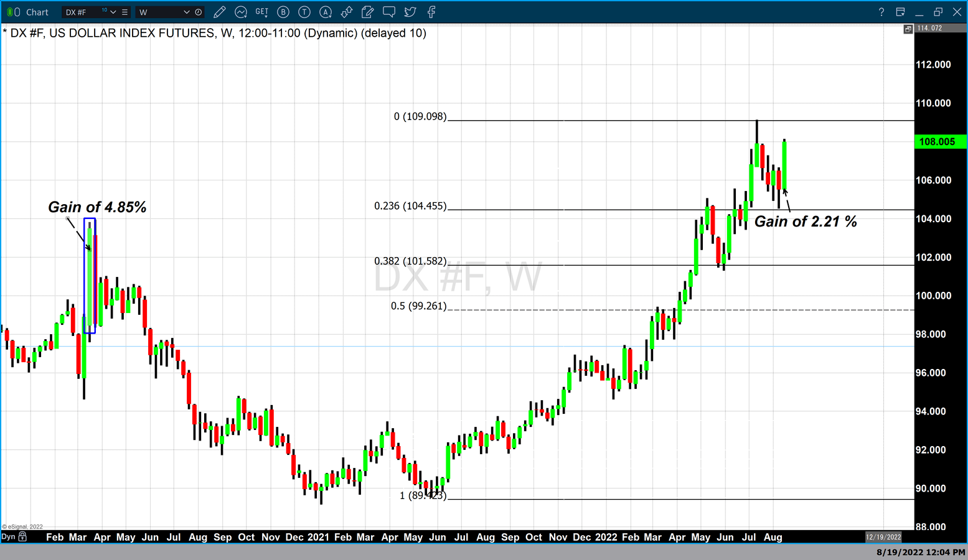Viewport: 968px width, 560px height.
Task: Open the A (alerts) circle icon
Action: (326, 12)
